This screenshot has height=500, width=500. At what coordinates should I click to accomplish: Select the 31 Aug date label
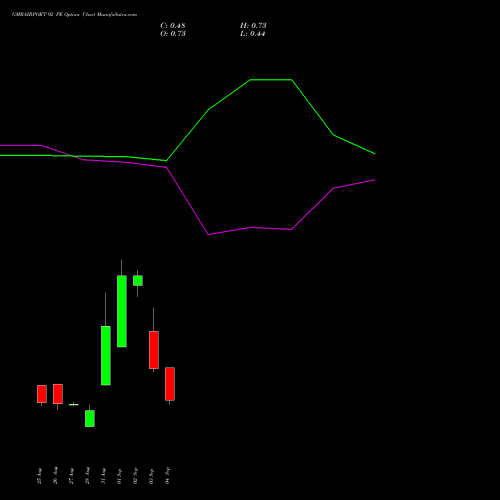(x=103, y=476)
